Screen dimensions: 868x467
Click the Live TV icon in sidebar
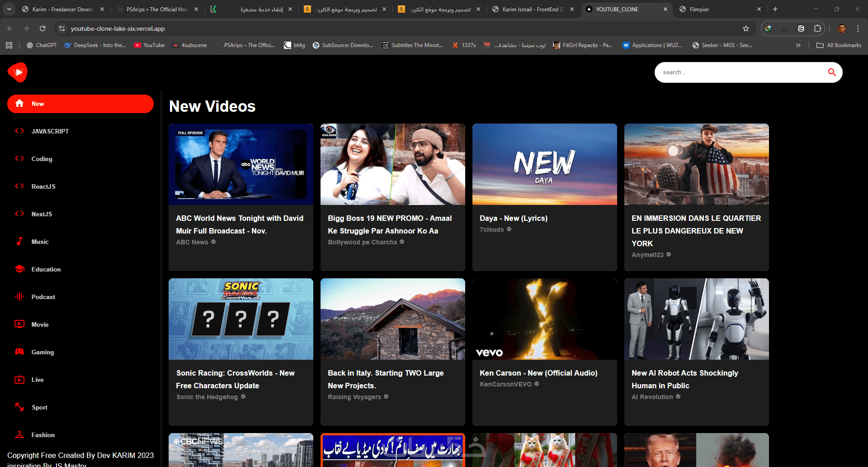(x=19, y=380)
